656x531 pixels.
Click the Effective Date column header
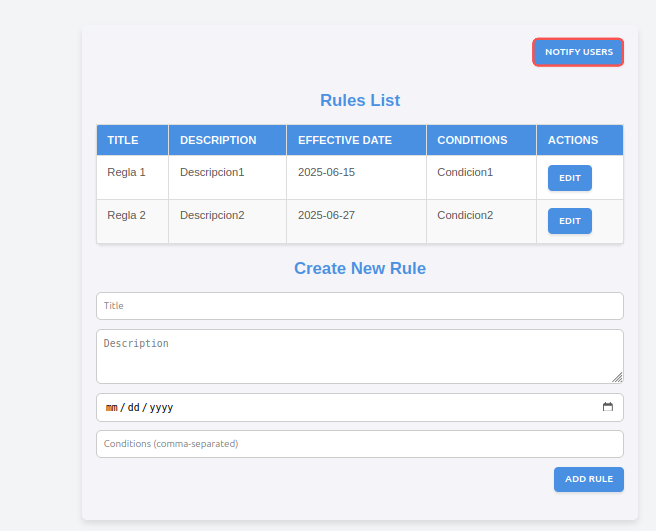(x=356, y=140)
